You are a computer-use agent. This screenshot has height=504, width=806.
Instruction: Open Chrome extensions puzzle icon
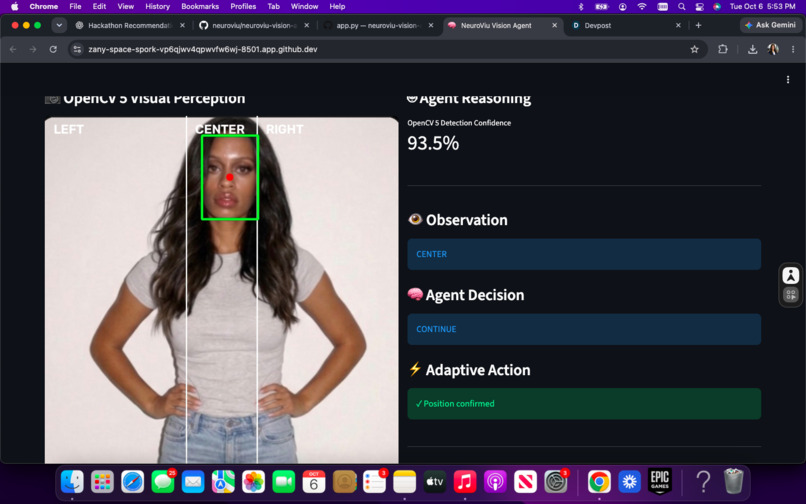tap(723, 49)
